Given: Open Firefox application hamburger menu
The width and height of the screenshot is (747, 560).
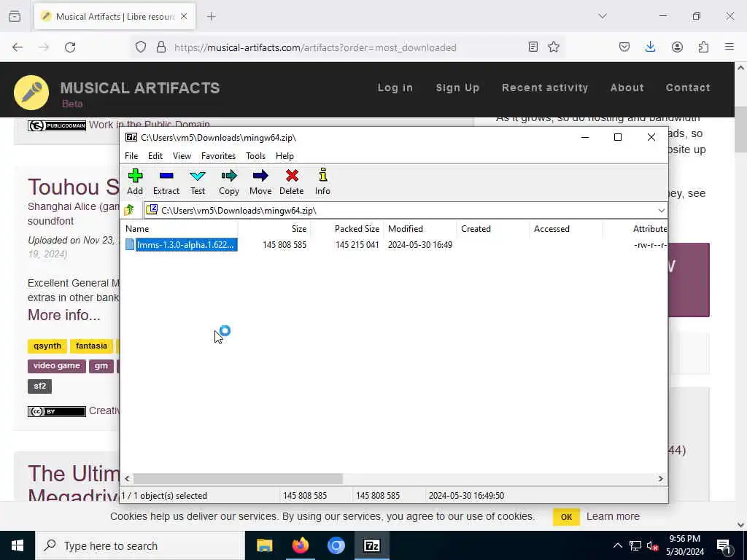Looking at the screenshot, I should point(729,47).
